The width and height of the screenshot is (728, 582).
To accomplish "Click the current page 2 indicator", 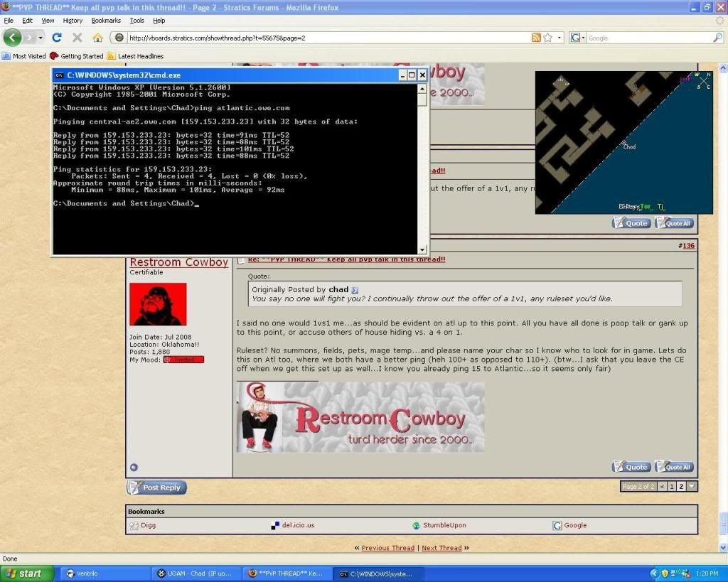I will pos(681,486).
